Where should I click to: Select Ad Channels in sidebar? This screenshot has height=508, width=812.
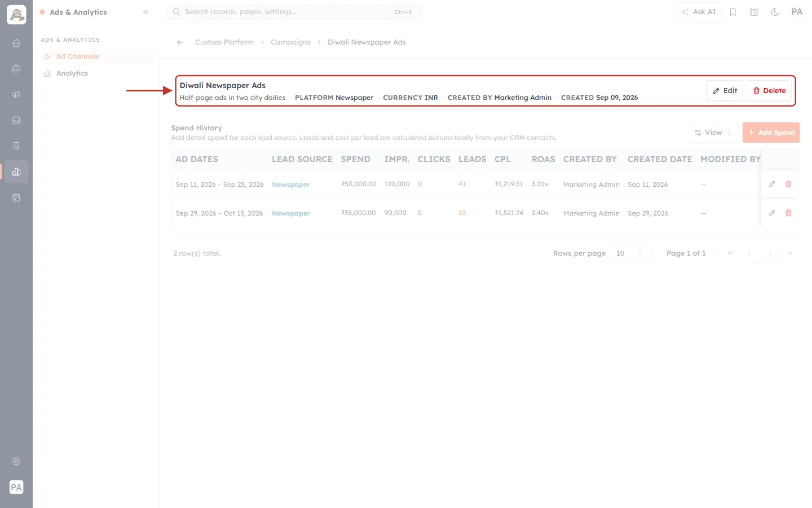(96, 56)
